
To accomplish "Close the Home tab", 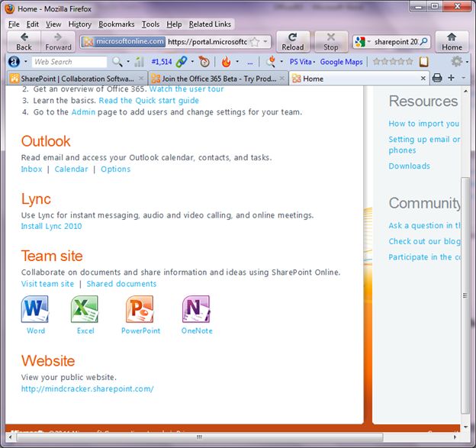I will point(423,79).
